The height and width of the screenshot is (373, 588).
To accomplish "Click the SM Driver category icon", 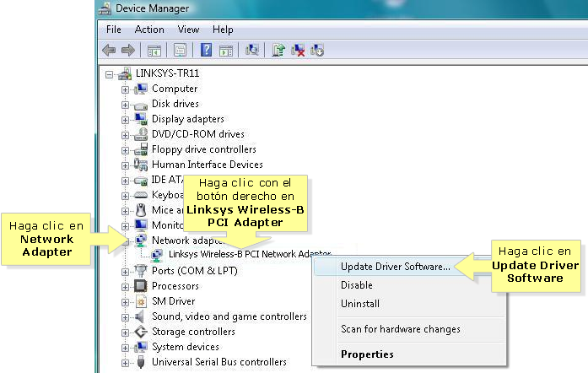I will pos(141,301).
